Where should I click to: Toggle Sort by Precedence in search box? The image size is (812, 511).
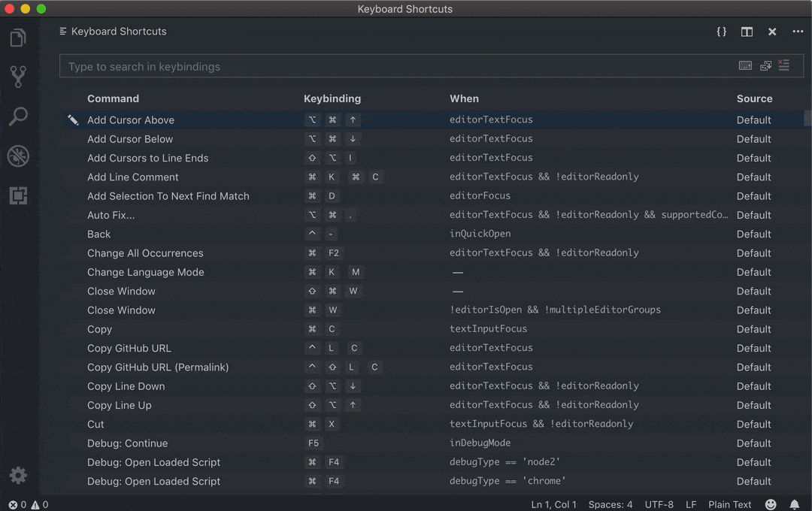coord(765,66)
